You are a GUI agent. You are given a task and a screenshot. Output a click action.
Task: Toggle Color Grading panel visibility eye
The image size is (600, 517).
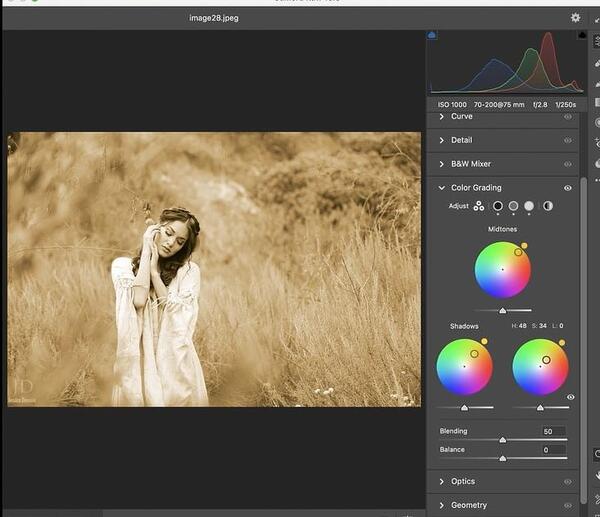568,188
